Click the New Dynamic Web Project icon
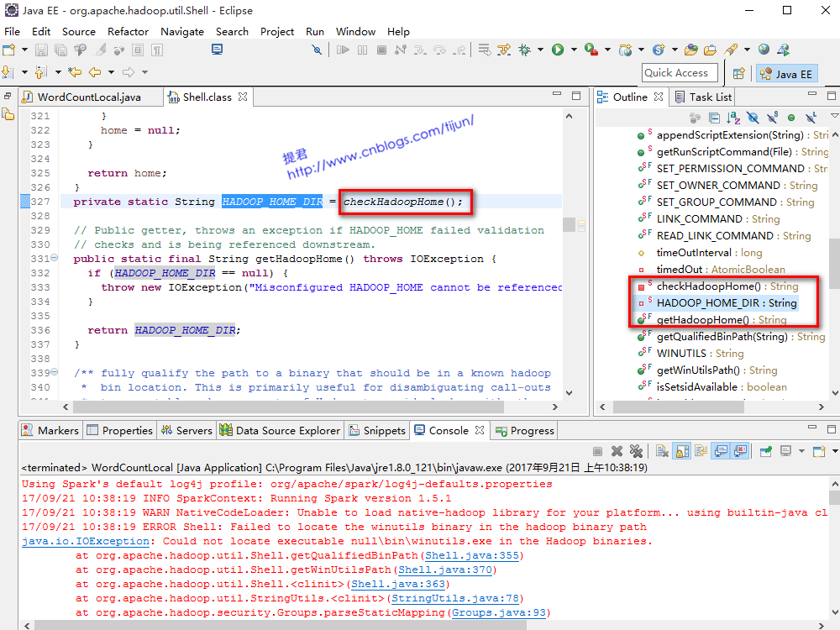 pos(625,50)
